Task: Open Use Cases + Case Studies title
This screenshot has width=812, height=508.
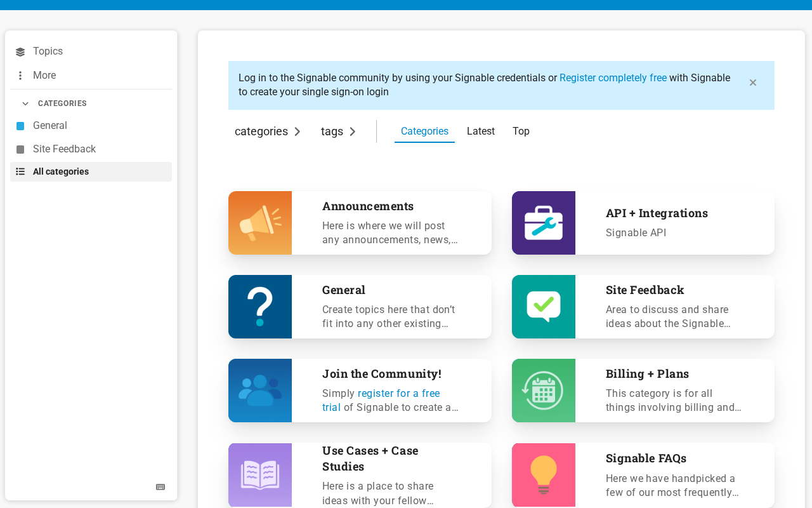Action: pyautogui.click(x=370, y=458)
